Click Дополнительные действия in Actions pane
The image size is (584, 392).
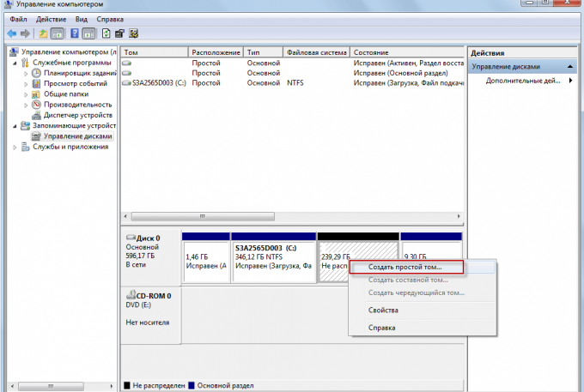(522, 81)
